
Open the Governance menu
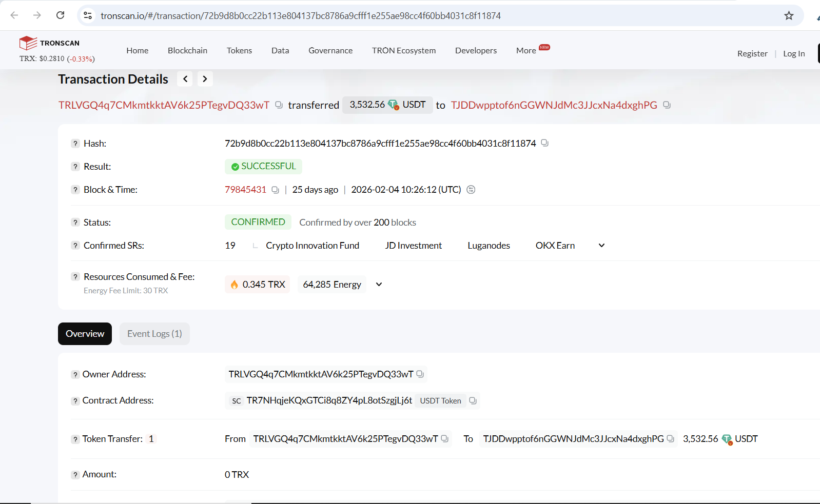pyautogui.click(x=330, y=50)
